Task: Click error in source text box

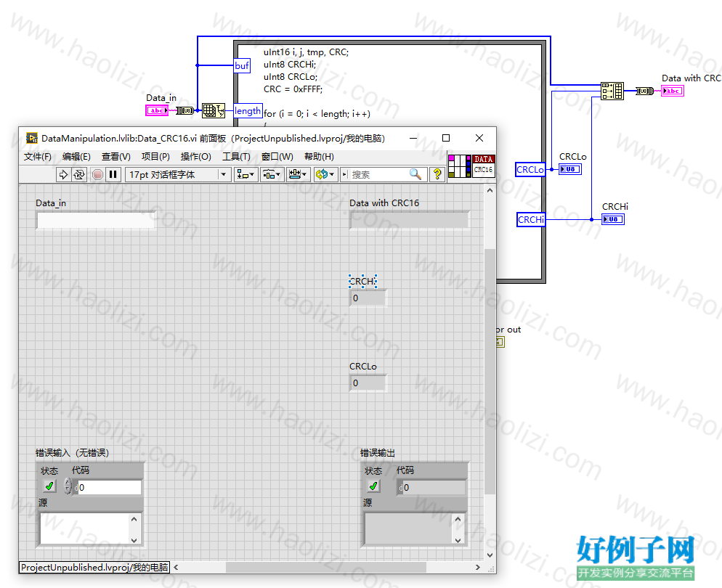Action: coord(85,528)
